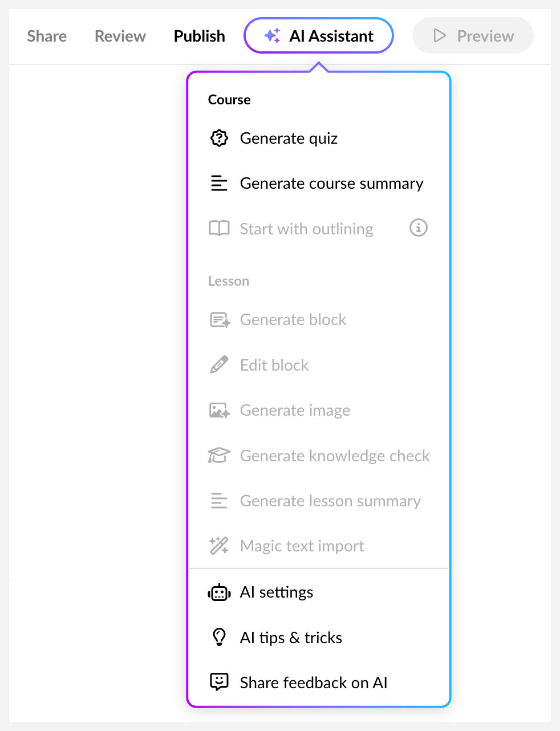Click the Preview button
The width and height of the screenshot is (560, 731).
coord(473,35)
